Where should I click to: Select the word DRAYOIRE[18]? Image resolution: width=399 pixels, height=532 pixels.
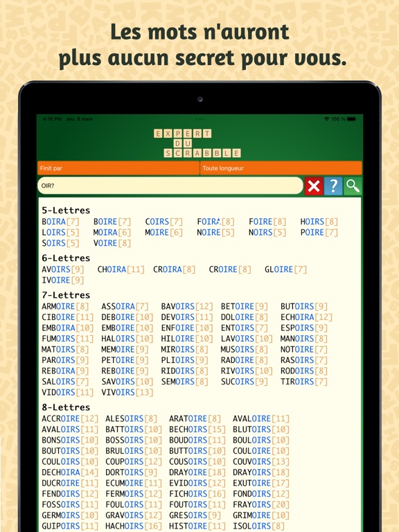point(197,472)
